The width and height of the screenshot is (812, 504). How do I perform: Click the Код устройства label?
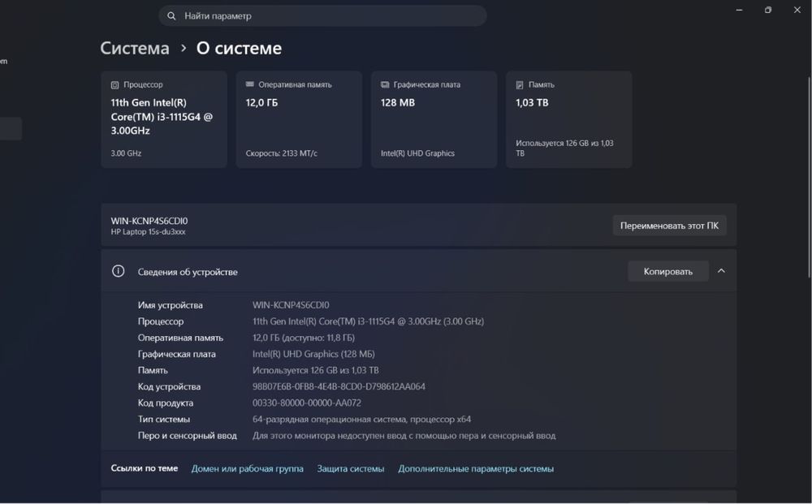pyautogui.click(x=169, y=386)
